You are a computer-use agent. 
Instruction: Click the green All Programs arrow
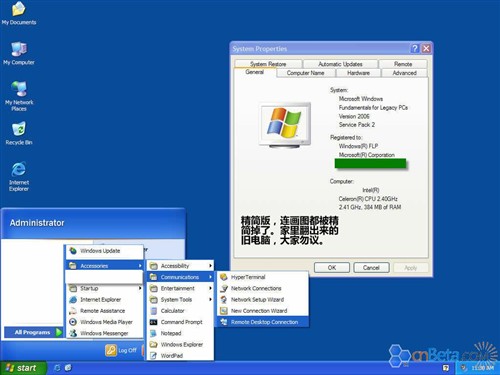[x=59, y=332]
